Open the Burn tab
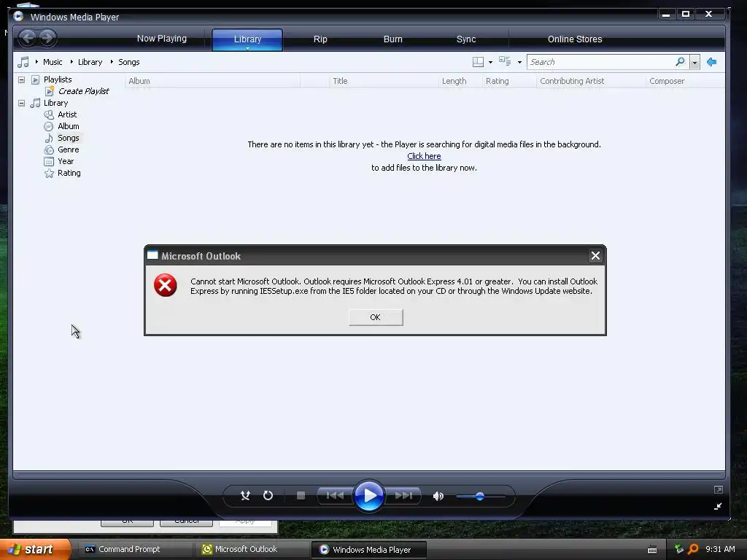This screenshot has height=560, width=747. point(393,39)
